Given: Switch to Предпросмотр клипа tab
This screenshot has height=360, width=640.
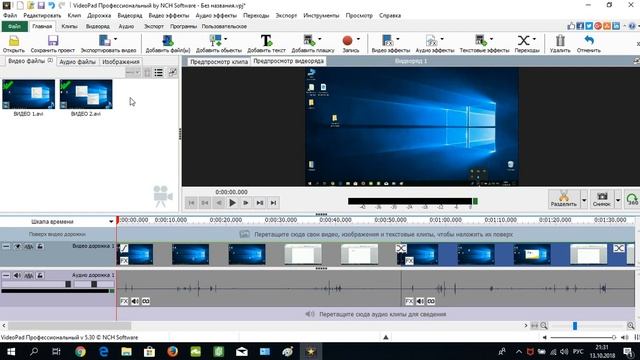Looking at the screenshot, I should [219, 62].
